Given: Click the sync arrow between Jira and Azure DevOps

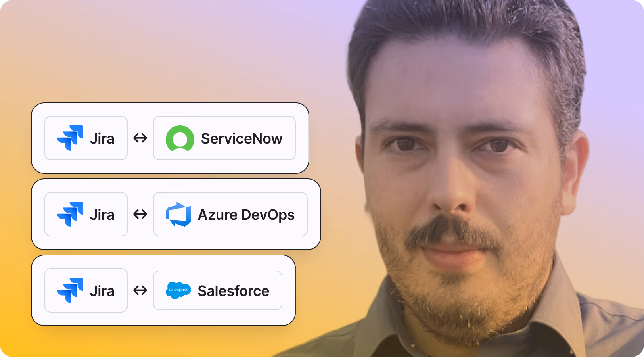Looking at the screenshot, I should [140, 214].
